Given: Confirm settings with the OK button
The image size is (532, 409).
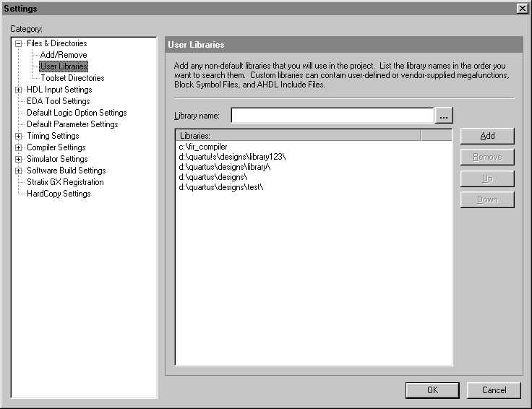Looking at the screenshot, I should click(x=432, y=389).
